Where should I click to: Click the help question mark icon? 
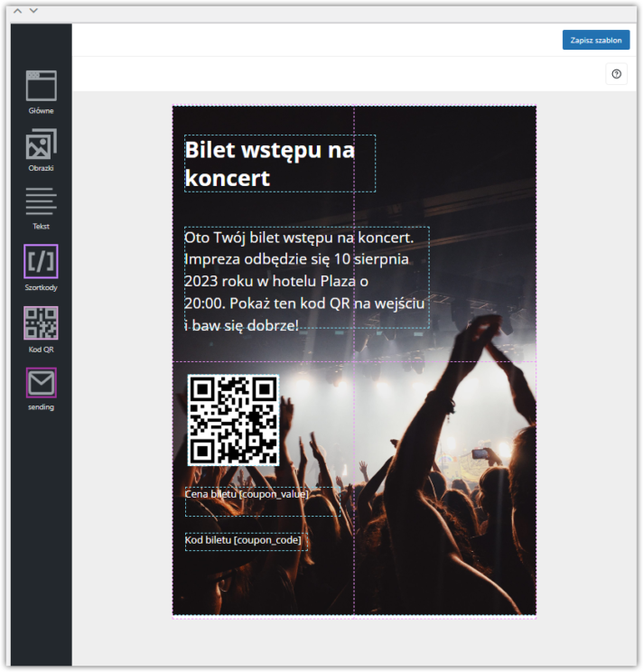click(x=616, y=74)
